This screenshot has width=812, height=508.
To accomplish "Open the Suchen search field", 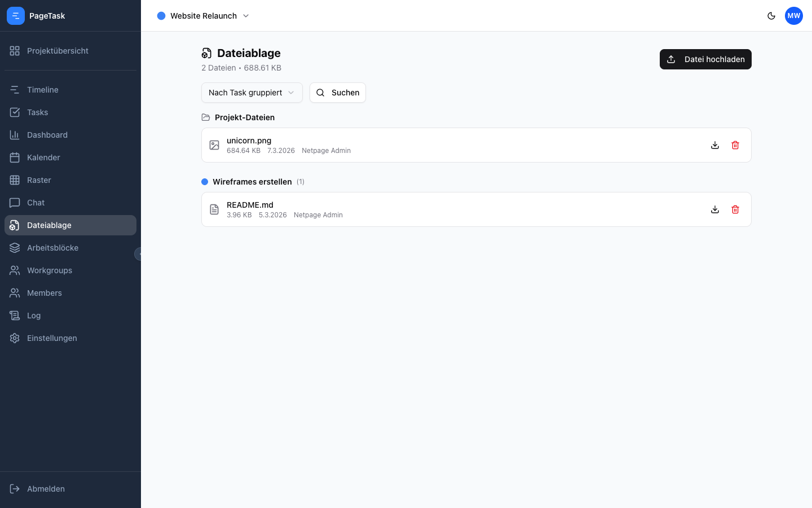I will click(x=337, y=93).
